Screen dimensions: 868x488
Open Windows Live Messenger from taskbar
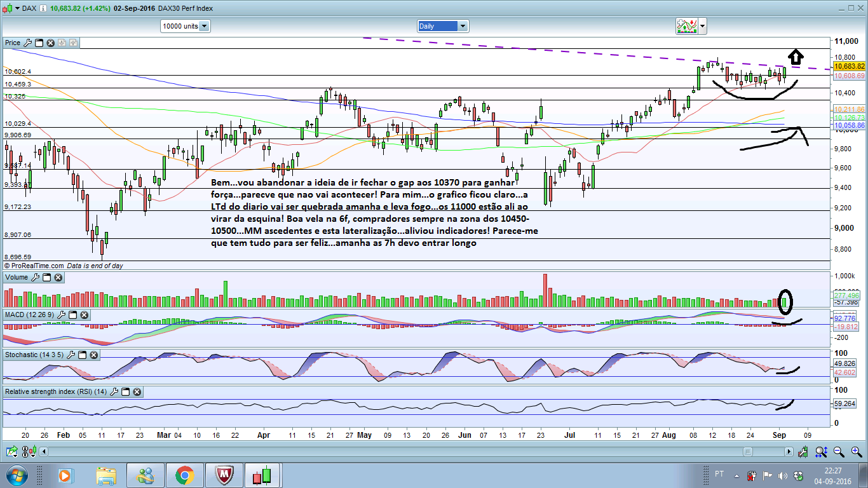[146, 475]
